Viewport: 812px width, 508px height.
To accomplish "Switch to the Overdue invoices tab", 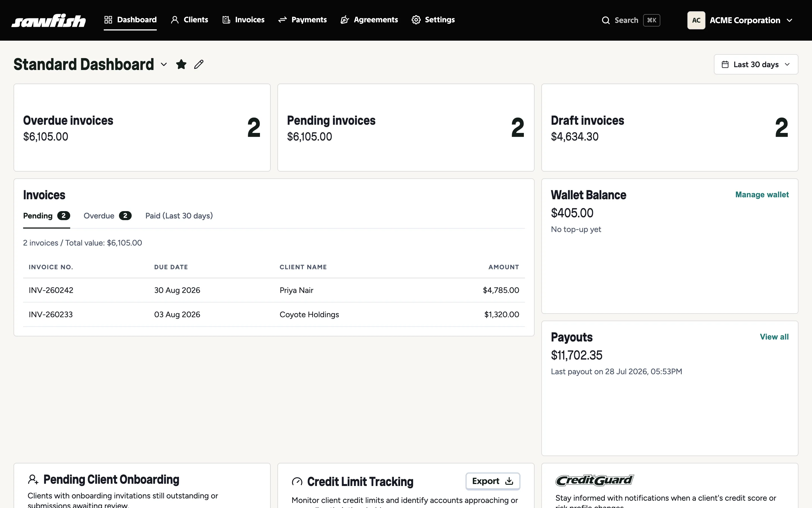I will 107,216.
